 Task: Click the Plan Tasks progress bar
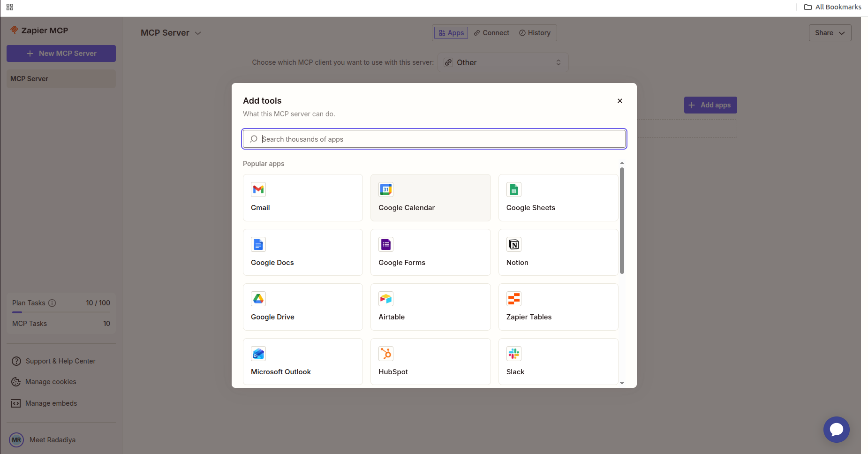coord(61,312)
